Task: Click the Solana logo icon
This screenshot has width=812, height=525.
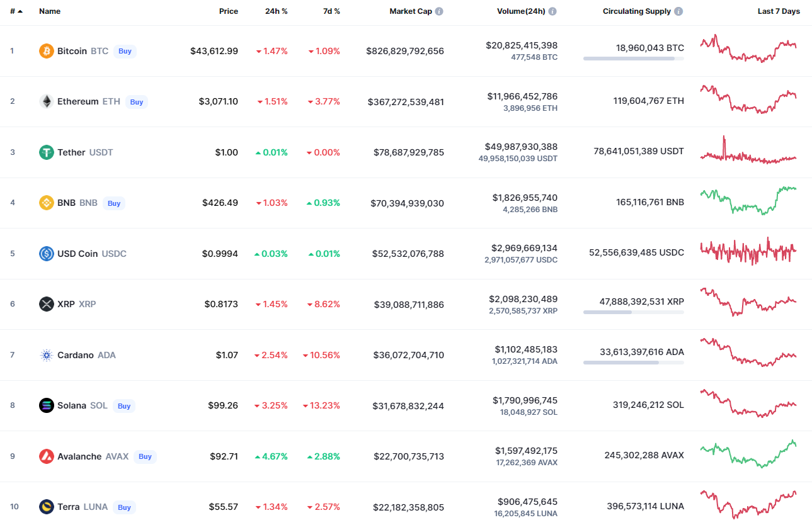Action: click(47, 405)
